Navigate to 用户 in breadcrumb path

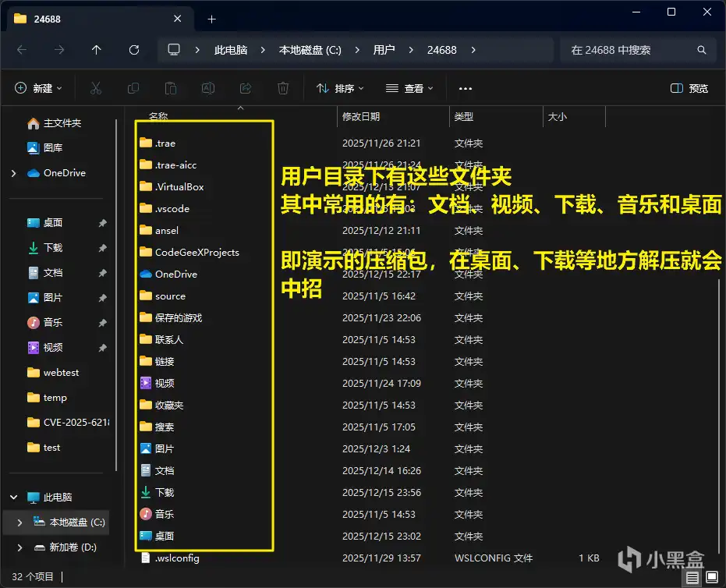pyautogui.click(x=384, y=50)
